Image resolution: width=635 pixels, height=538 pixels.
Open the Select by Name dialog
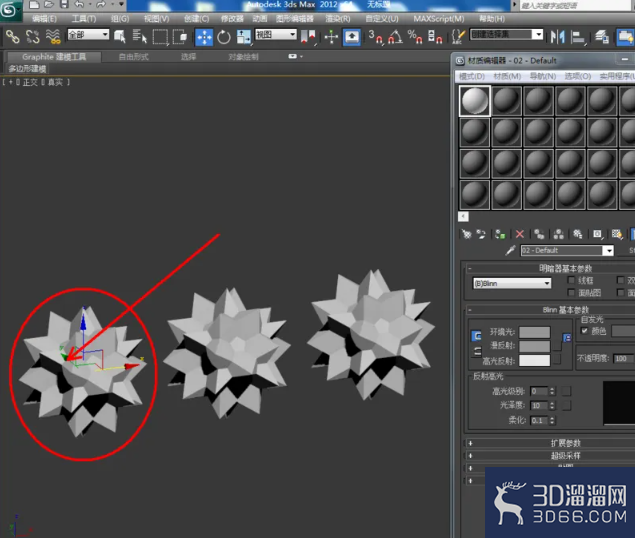pyautogui.click(x=140, y=37)
